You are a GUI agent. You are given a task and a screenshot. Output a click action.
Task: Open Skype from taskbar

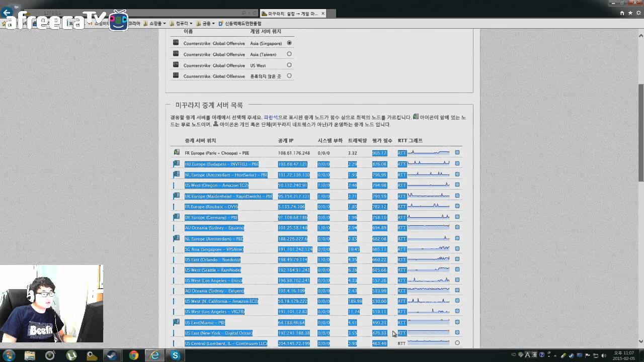(175, 355)
